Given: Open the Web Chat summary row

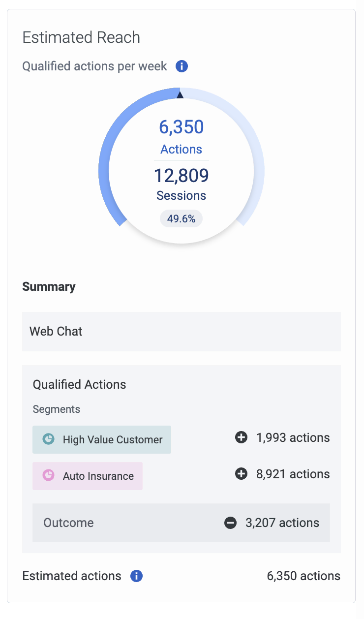Looking at the screenshot, I should coord(182,331).
